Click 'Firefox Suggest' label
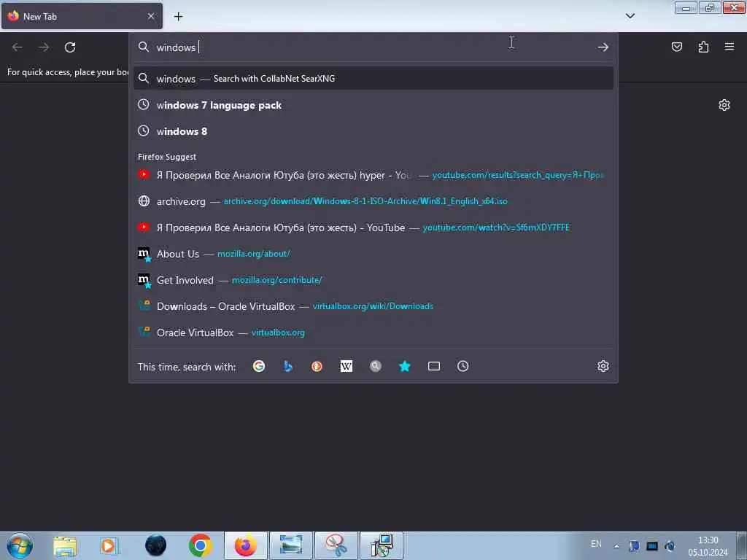 pos(167,157)
